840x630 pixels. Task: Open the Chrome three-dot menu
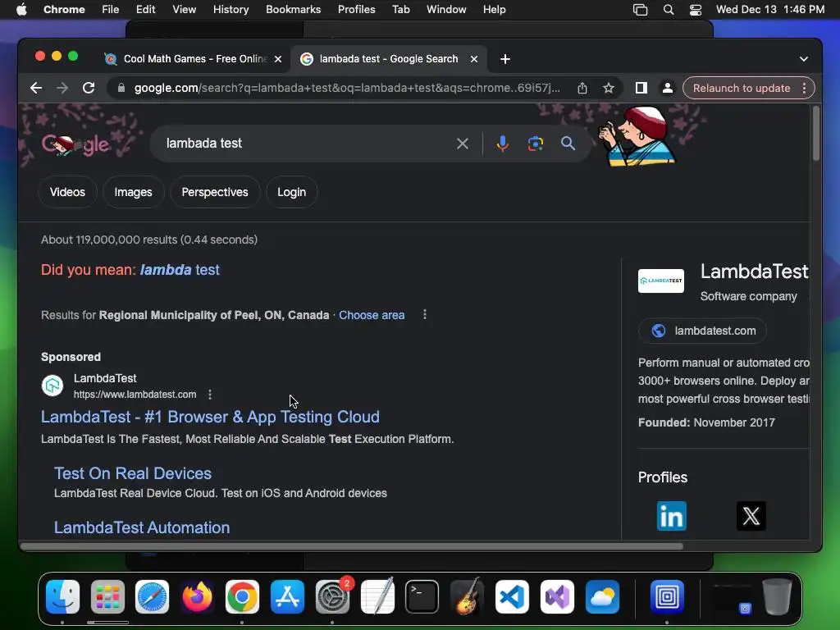(x=804, y=88)
